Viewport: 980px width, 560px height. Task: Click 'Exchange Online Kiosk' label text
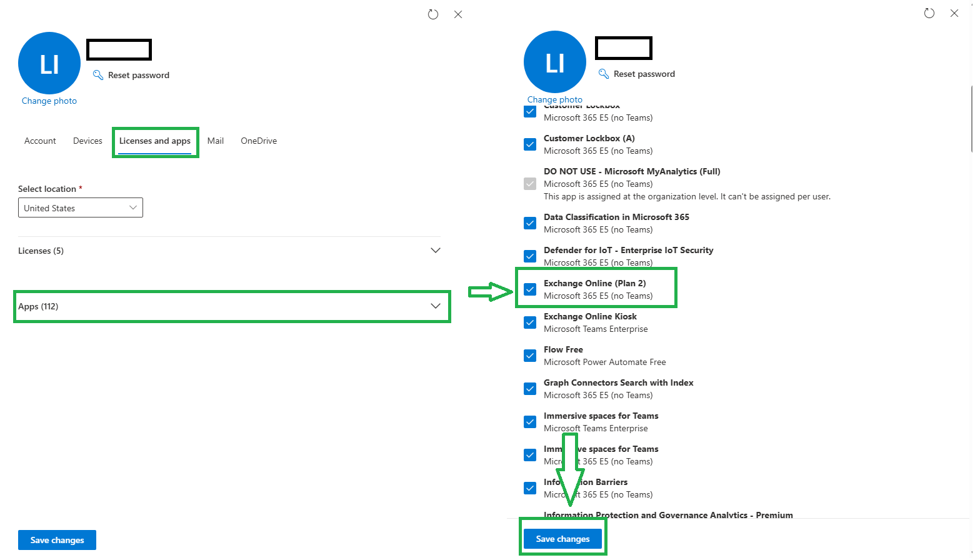(x=590, y=316)
